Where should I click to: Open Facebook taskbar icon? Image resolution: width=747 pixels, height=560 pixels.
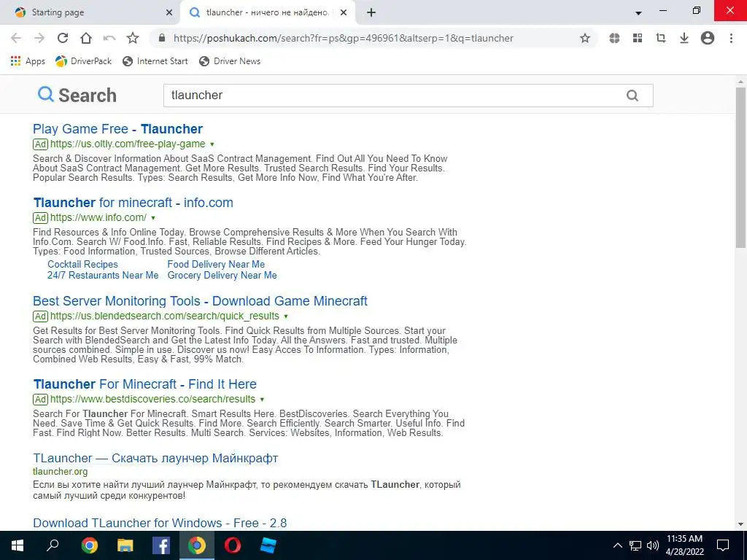pos(161,545)
